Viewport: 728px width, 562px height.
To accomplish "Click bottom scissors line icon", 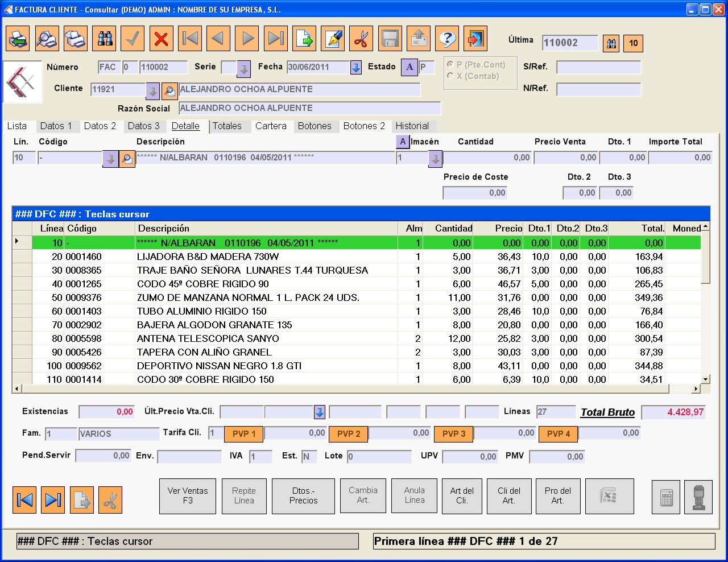I will (110, 500).
